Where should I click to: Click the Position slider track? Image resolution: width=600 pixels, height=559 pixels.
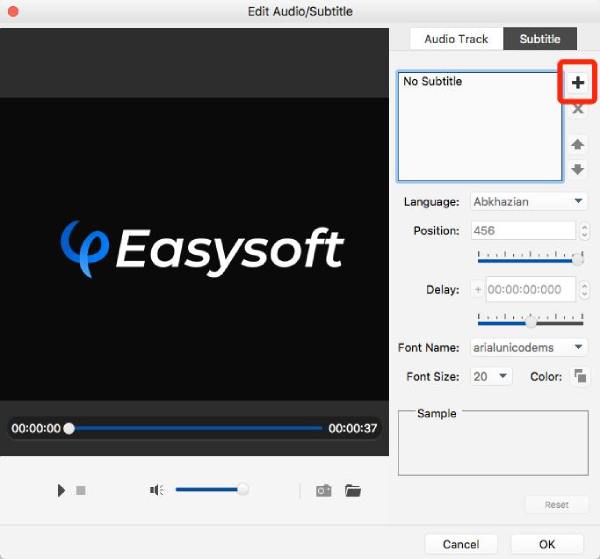pyautogui.click(x=530, y=260)
